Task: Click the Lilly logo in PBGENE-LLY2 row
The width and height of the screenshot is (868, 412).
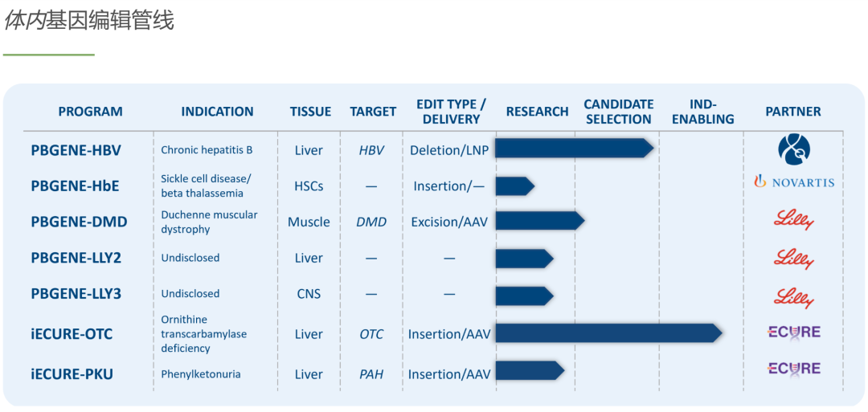Action: 794,259
